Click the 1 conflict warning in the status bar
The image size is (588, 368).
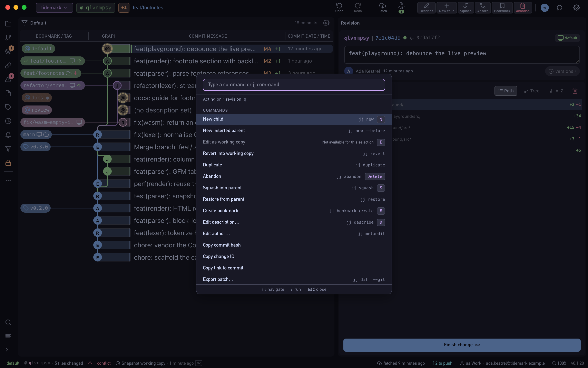point(99,363)
